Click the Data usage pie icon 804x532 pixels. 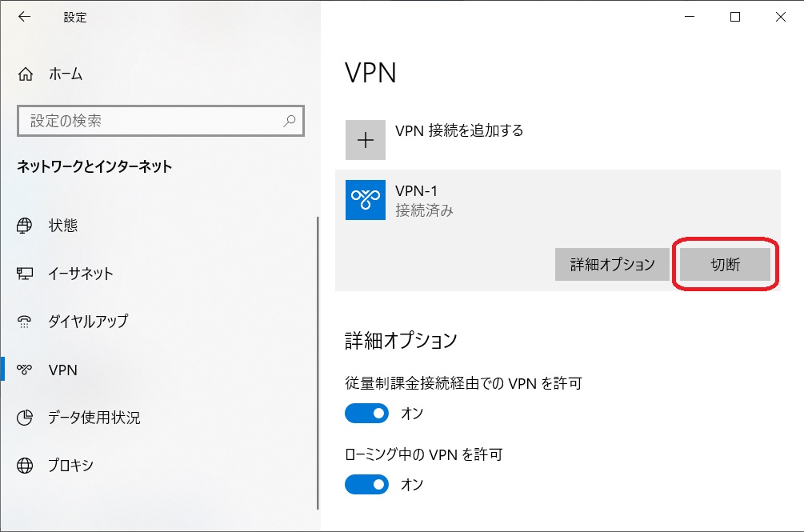[x=25, y=418]
